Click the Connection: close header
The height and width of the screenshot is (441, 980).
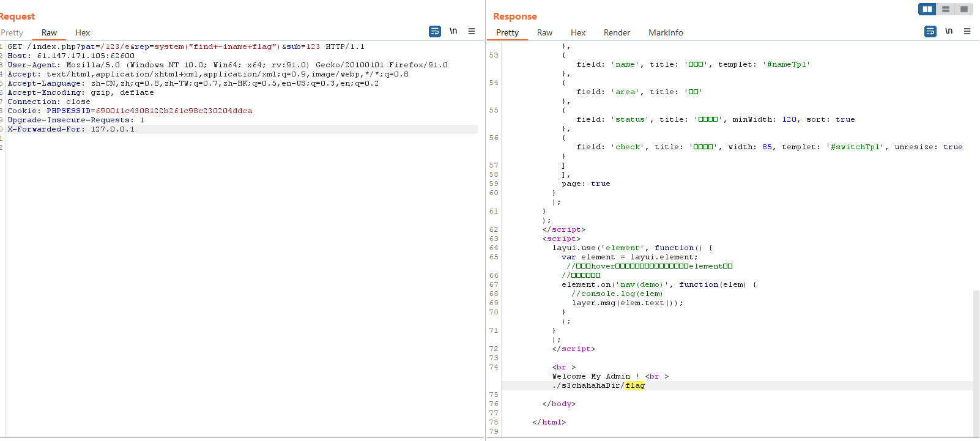(49, 102)
